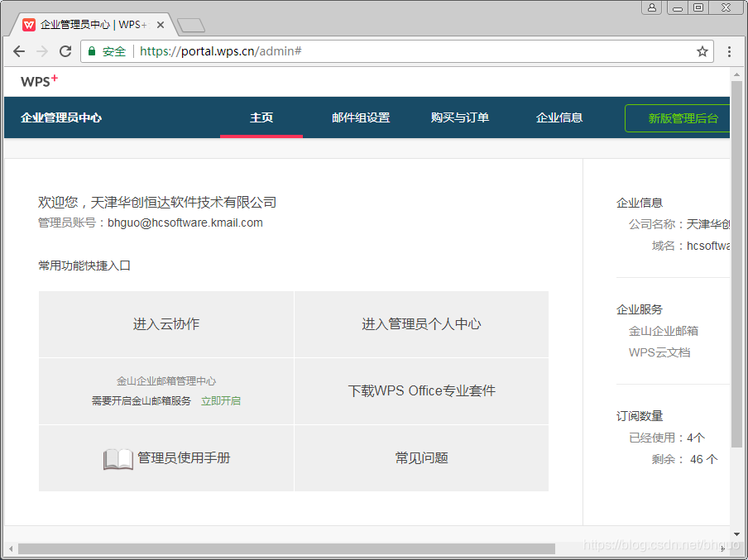Open the 常见问题 tile

pos(422,458)
